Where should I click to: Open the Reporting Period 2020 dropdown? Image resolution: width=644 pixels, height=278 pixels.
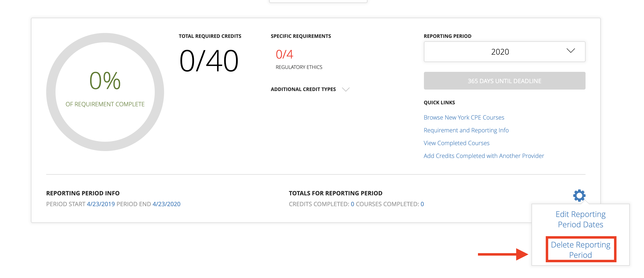pyautogui.click(x=504, y=52)
